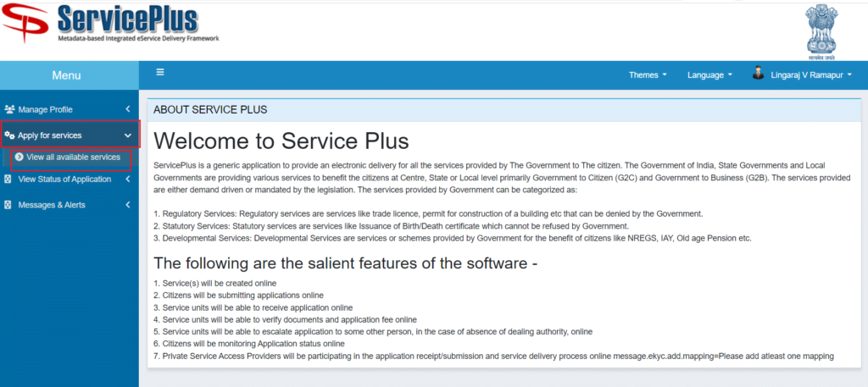Viewport: 868px width, 387px height.
Task: Select Manage Profile in the sidebar menu
Action: click(x=70, y=109)
